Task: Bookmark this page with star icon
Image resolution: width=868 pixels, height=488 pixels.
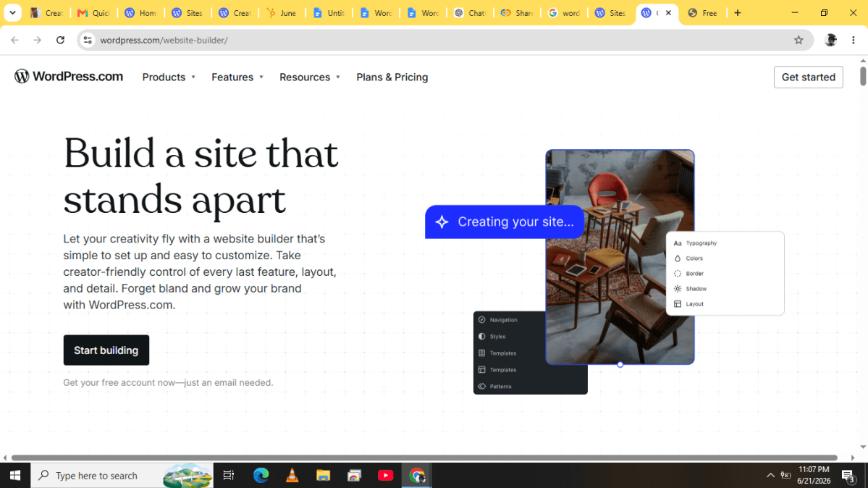Action: 799,40
